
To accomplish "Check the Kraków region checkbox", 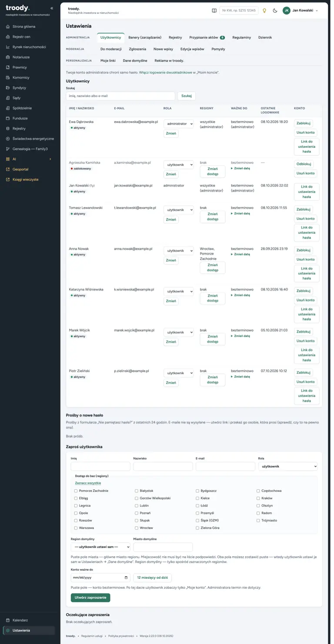I will 258,498.
